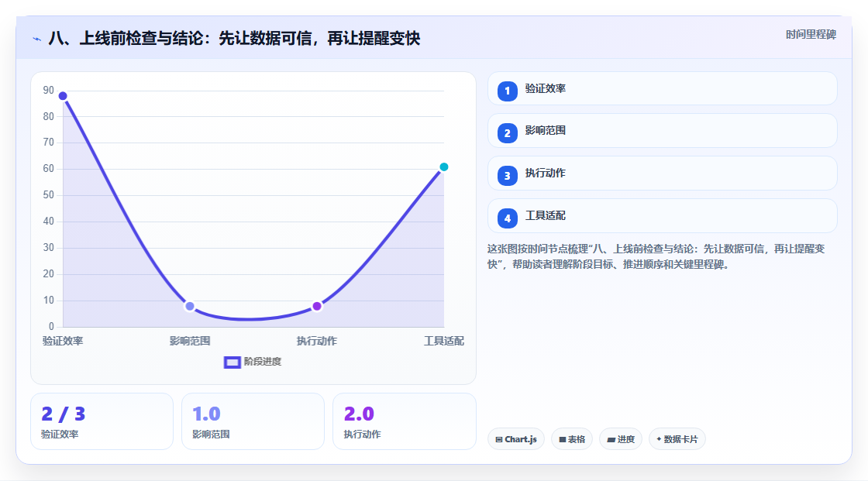Click the 时间里程碑 label in the header

(811, 35)
